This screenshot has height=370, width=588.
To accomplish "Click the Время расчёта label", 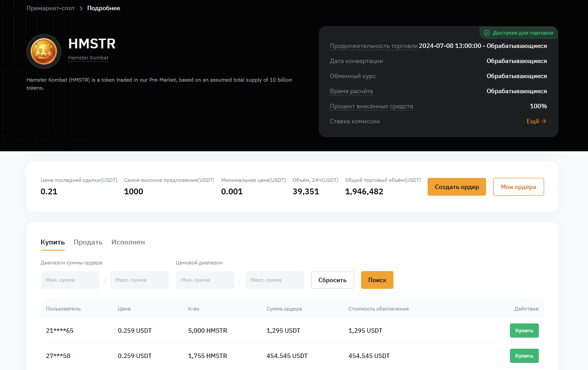I will coord(351,91).
